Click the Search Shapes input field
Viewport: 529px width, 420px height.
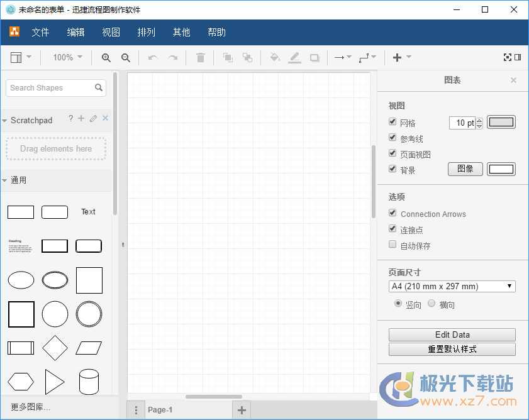50,88
